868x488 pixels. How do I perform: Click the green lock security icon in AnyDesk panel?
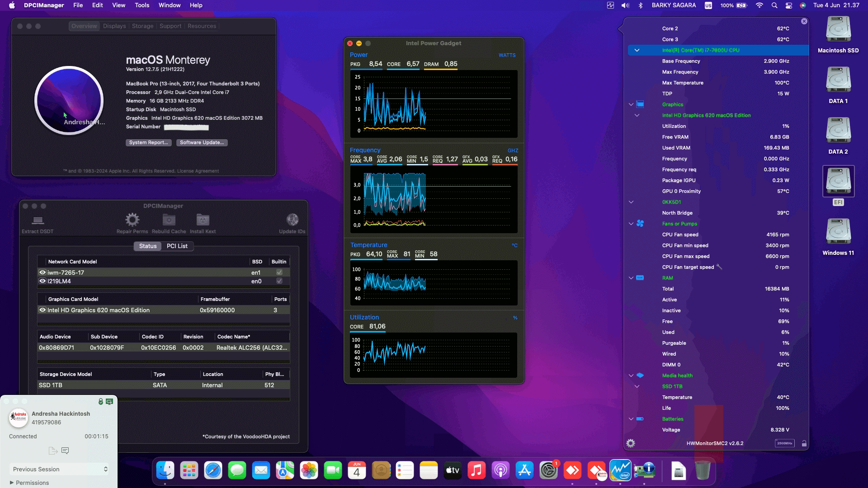click(x=101, y=401)
